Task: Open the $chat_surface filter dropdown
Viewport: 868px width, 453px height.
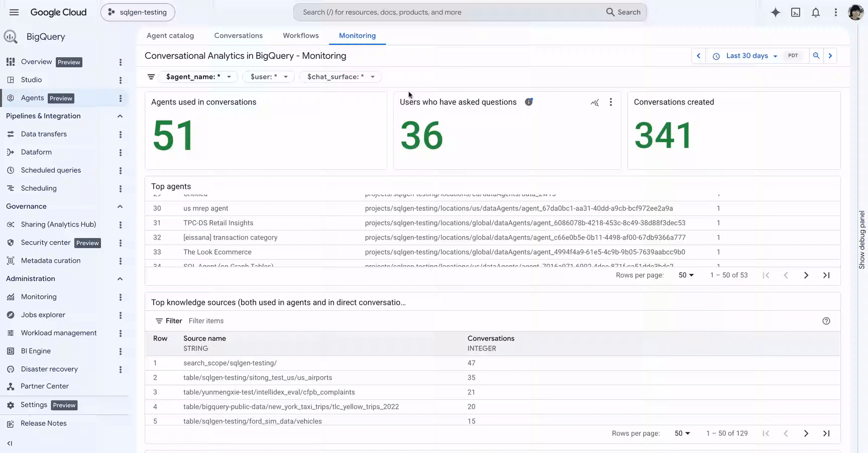Action: (341, 77)
